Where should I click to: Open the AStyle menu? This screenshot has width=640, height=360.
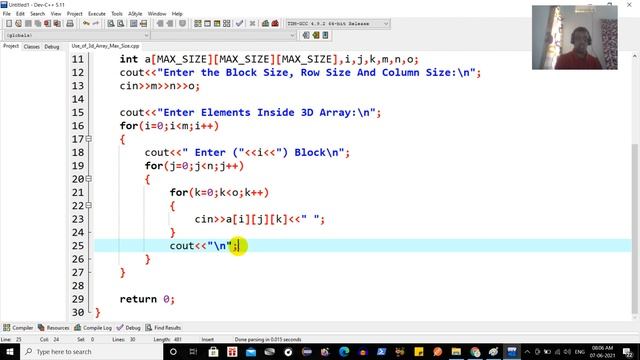pos(135,13)
